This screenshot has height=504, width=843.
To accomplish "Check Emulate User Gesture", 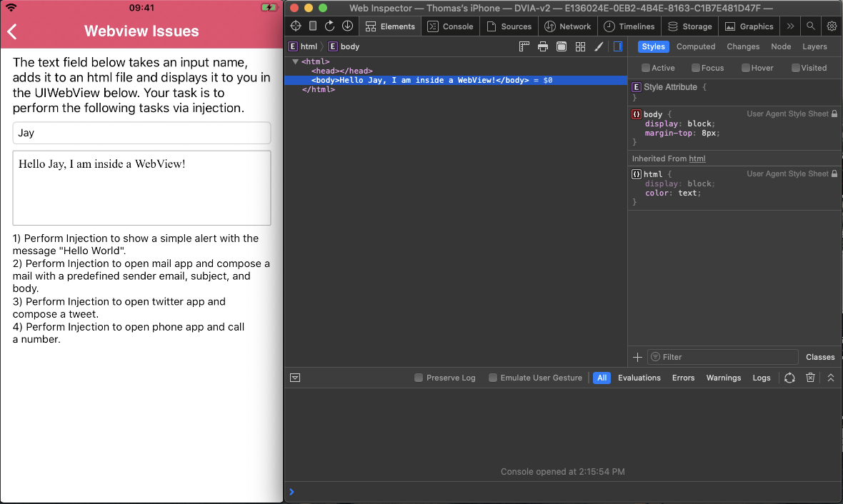I will (x=492, y=378).
